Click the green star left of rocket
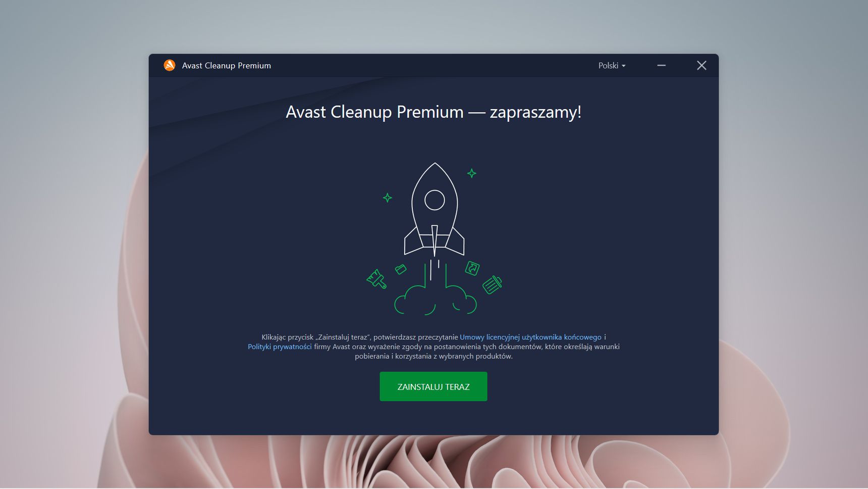Viewport: 868px width, 489px height. 388,198
